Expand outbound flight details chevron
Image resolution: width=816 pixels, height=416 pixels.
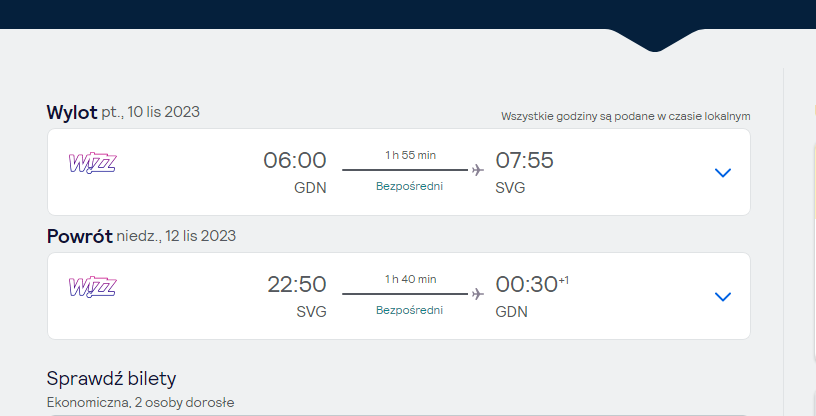pyautogui.click(x=723, y=172)
